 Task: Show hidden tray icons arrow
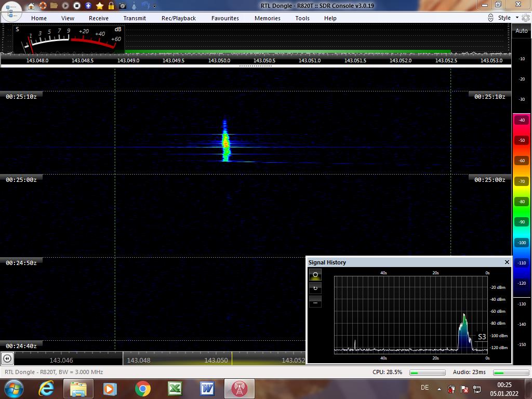[439, 389]
